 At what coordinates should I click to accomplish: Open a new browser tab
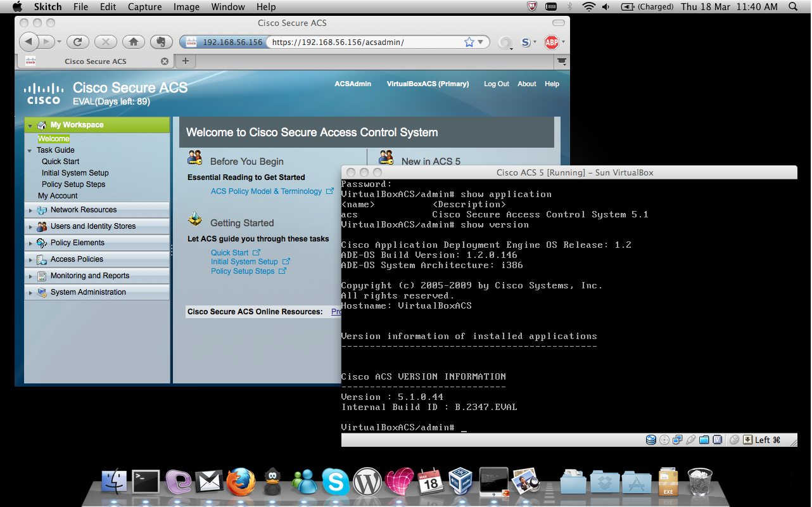pos(185,61)
